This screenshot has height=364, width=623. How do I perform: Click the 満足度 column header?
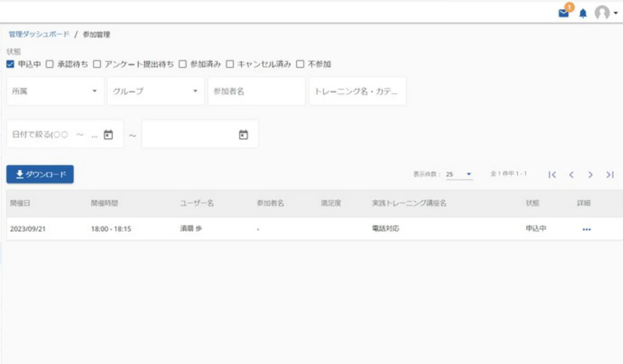(331, 203)
